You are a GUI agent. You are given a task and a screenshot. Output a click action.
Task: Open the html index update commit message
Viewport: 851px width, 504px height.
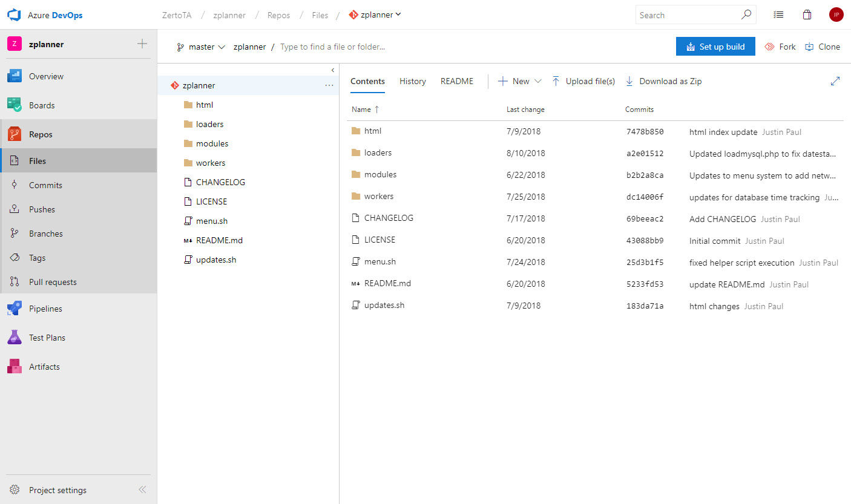(723, 132)
